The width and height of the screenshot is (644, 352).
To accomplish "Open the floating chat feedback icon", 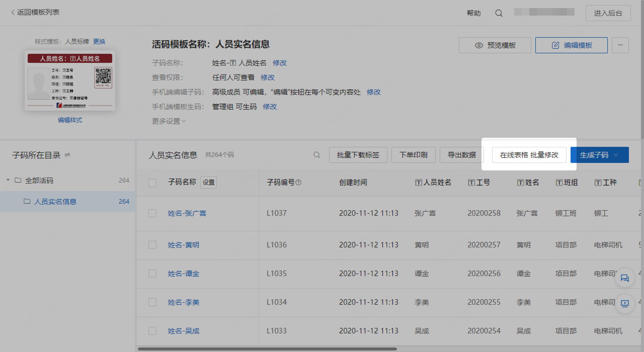I will [x=625, y=278].
